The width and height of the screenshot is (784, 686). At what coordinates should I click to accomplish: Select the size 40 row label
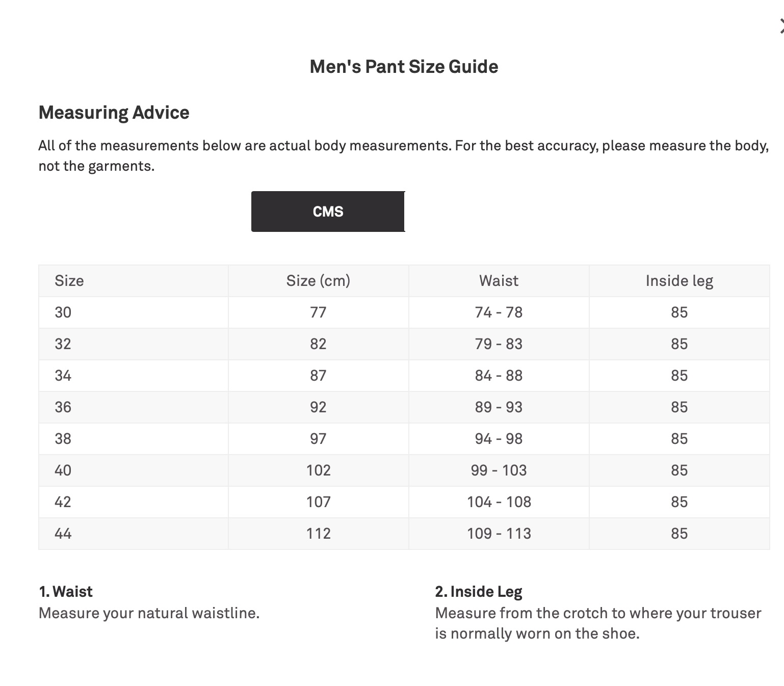click(x=63, y=470)
